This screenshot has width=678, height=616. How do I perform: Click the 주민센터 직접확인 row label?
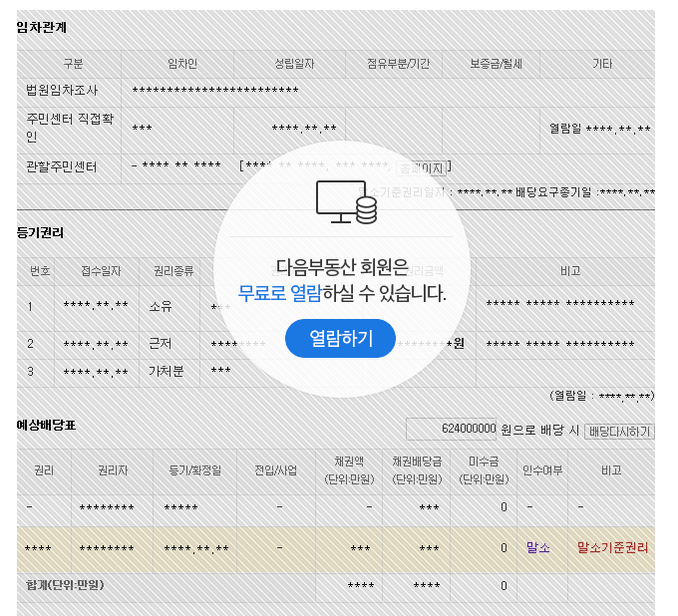click(69, 128)
